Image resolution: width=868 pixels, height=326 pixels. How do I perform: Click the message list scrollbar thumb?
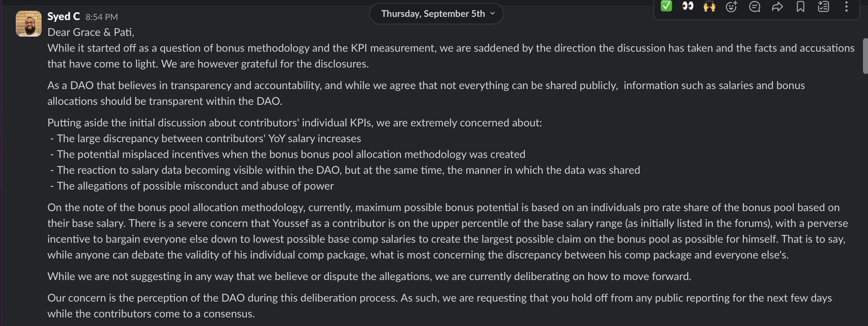(x=865, y=56)
